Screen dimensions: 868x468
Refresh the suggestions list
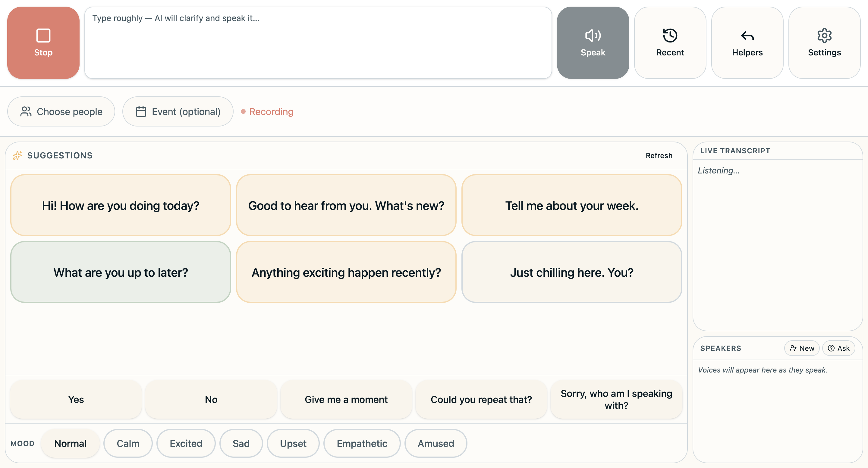click(x=659, y=155)
